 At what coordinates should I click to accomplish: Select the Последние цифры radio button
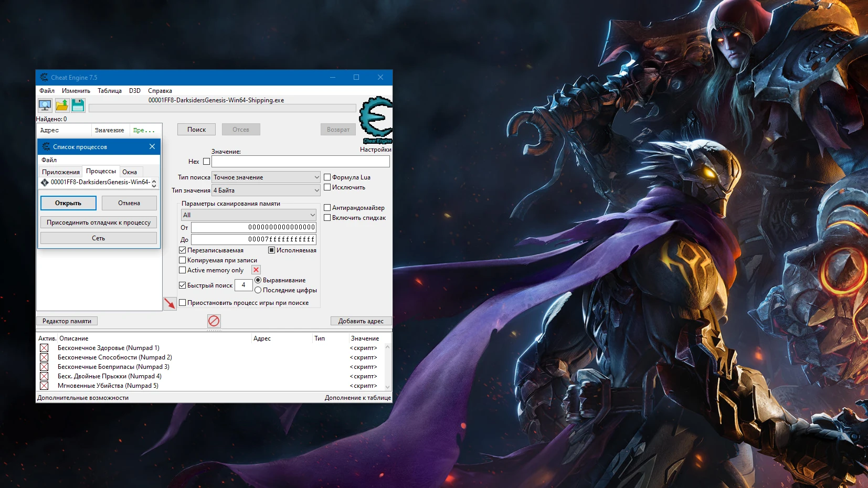[x=258, y=290]
